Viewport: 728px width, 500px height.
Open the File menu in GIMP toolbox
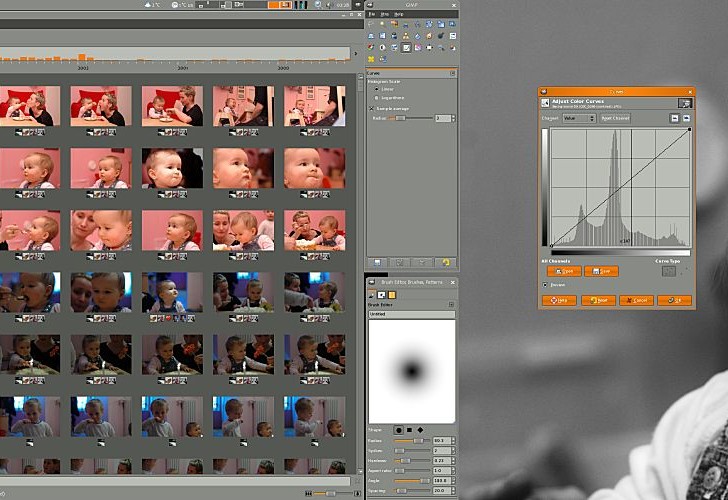[x=371, y=14]
